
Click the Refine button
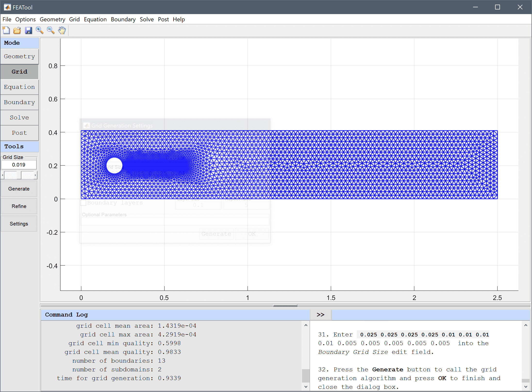[x=19, y=206]
